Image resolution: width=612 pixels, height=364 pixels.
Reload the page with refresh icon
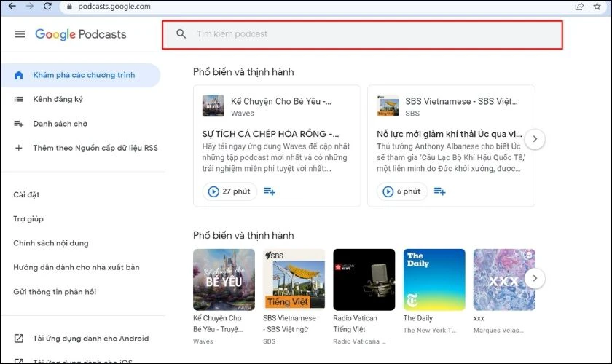47,7
